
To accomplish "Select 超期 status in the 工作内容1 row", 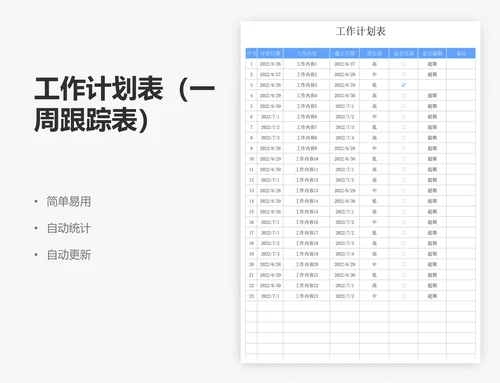I will [432, 64].
